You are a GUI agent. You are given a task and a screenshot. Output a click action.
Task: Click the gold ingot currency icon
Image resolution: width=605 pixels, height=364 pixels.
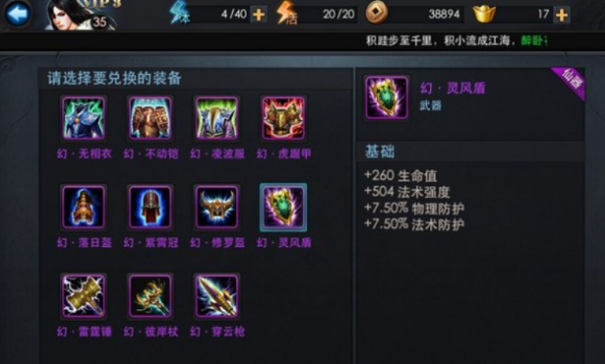484,14
